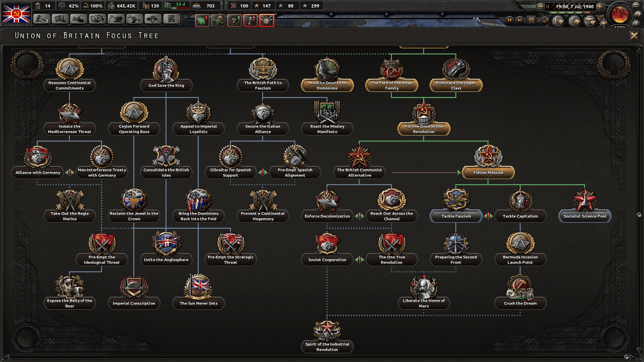This screenshot has height=362, width=644.
Task: Open the construction excavator icon
Action: click(x=116, y=20)
